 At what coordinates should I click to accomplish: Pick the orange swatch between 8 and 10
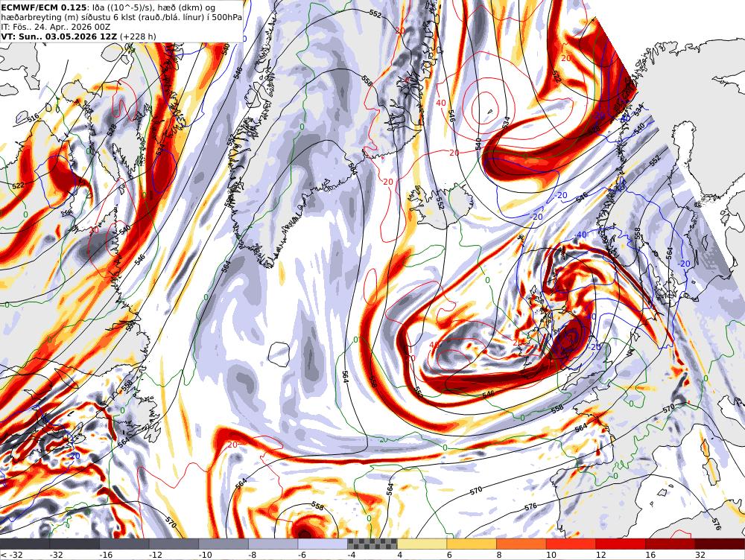coord(521,544)
